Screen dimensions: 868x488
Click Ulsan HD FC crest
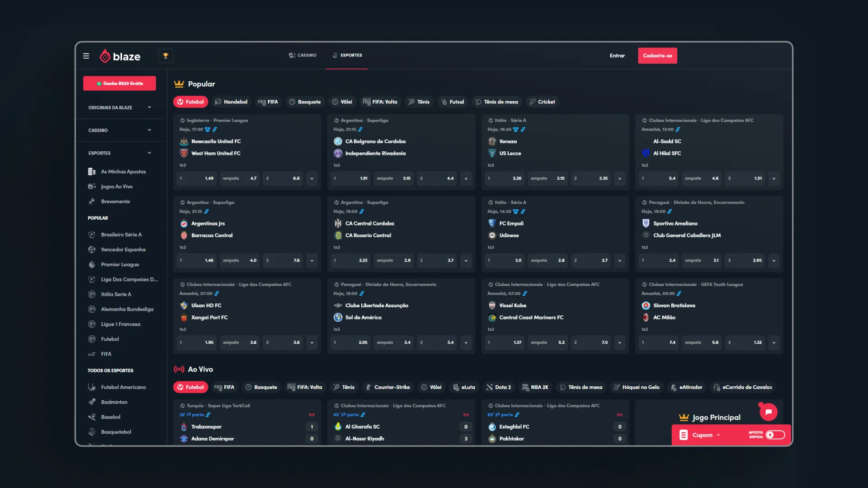(x=184, y=305)
